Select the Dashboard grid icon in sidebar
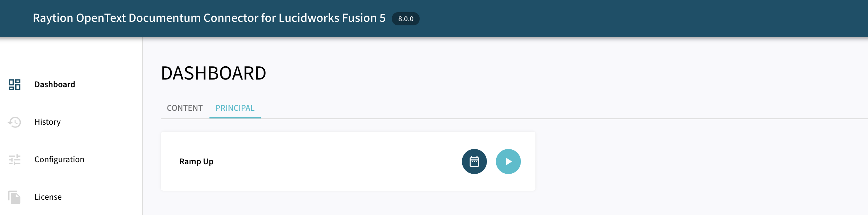 click(14, 84)
